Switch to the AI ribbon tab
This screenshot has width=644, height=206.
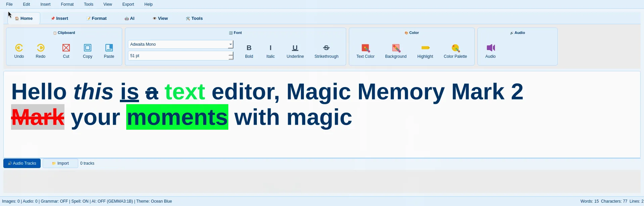pyautogui.click(x=130, y=18)
